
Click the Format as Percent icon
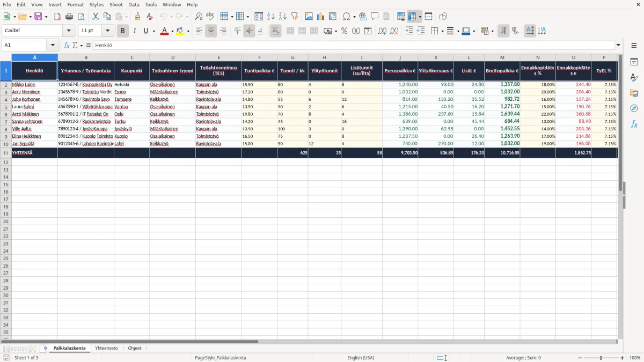tap(344, 31)
